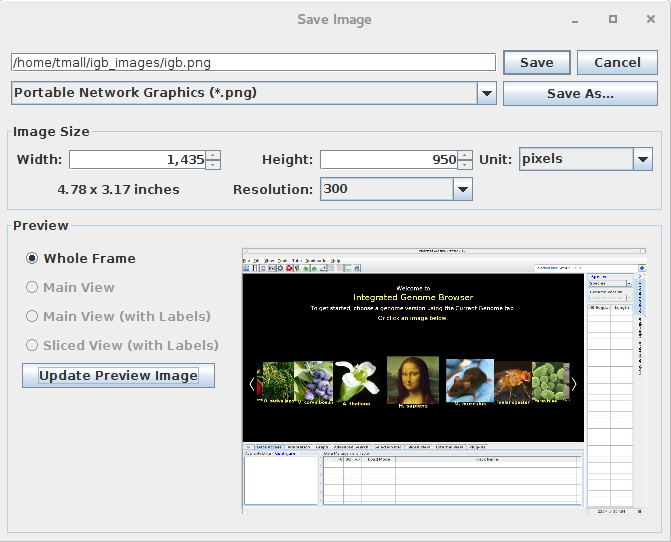The height and width of the screenshot is (542, 671).
Task: Open the Unit pixels dropdown
Action: (586, 159)
